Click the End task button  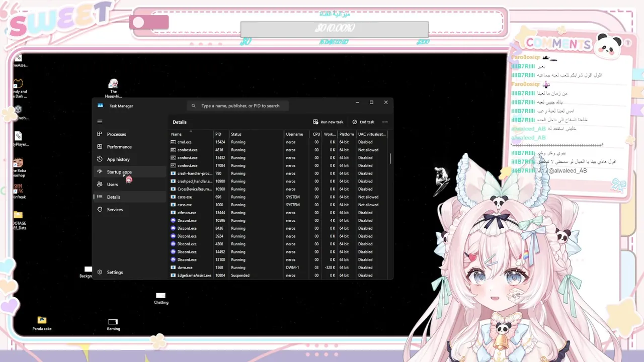point(363,122)
